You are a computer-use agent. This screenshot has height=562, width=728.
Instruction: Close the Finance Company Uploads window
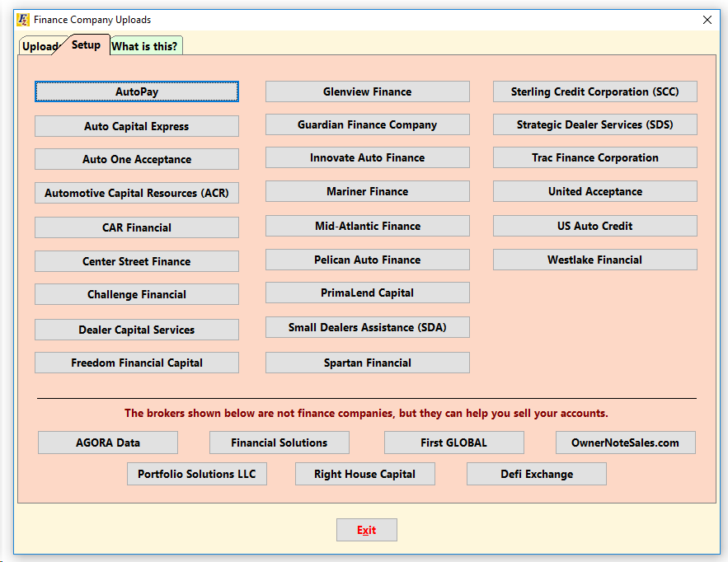click(707, 20)
